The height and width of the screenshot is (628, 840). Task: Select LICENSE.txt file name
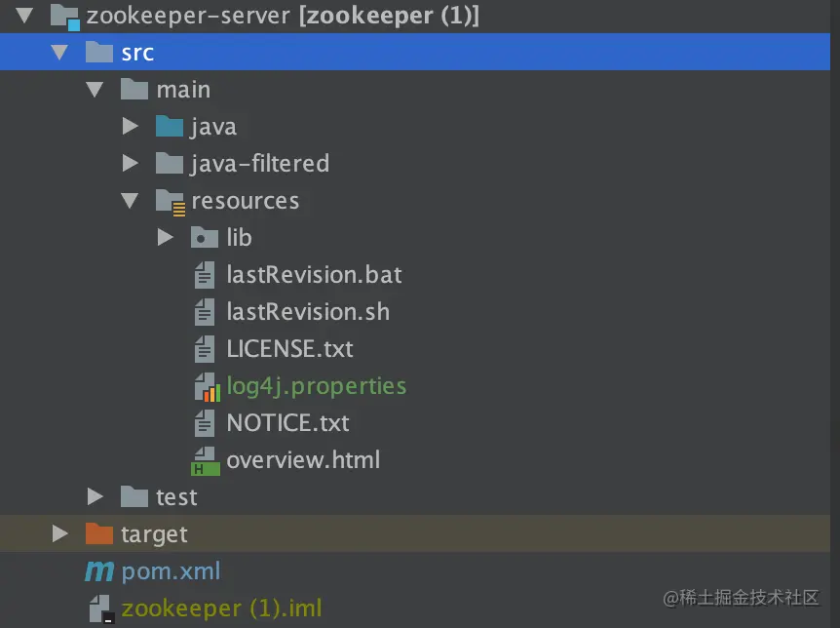(x=289, y=348)
